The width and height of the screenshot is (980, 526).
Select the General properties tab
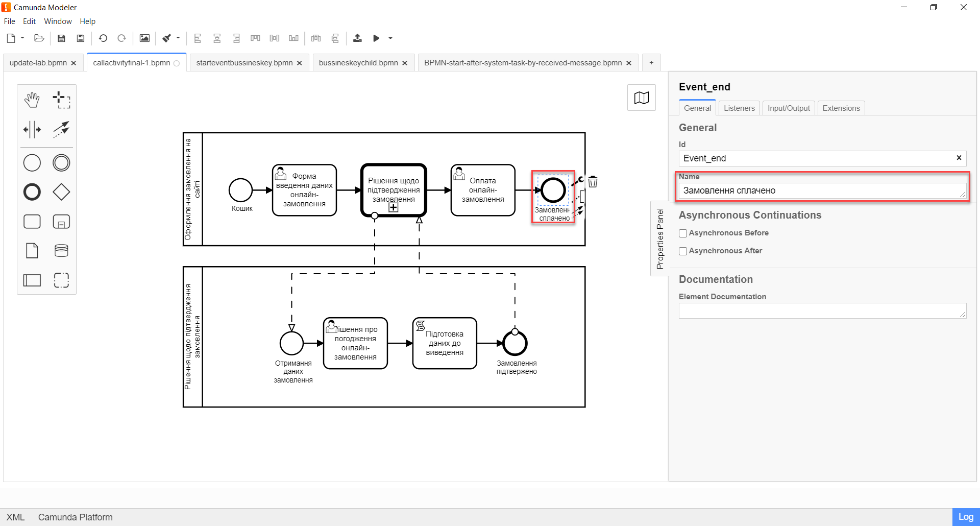point(697,108)
